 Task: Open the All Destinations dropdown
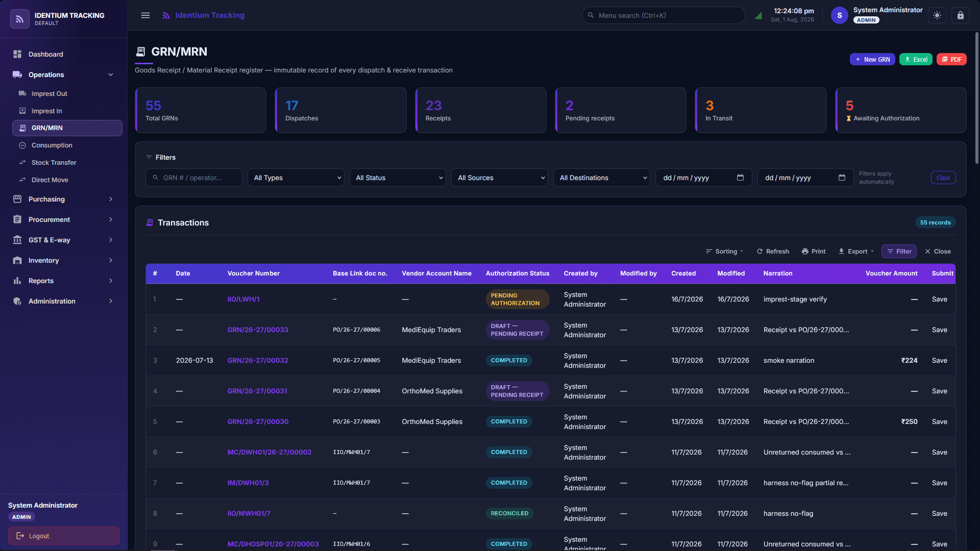tap(602, 178)
